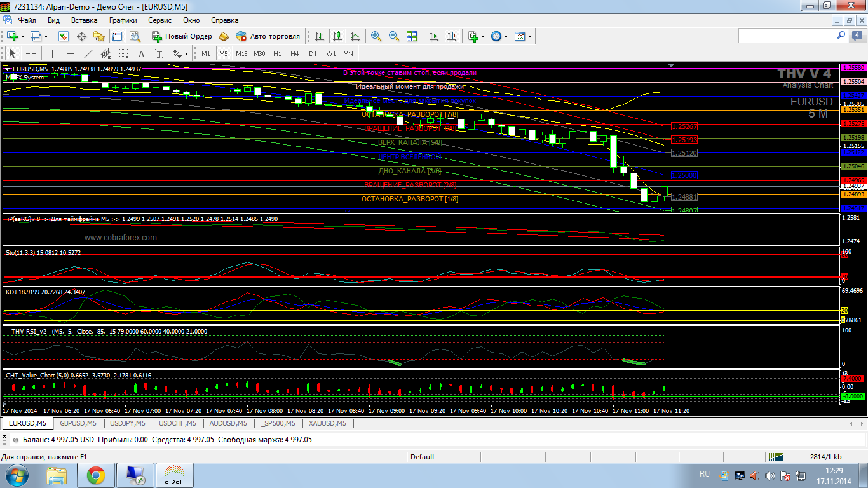
Task: Select the Crosshair cursor tool
Action: coord(30,53)
